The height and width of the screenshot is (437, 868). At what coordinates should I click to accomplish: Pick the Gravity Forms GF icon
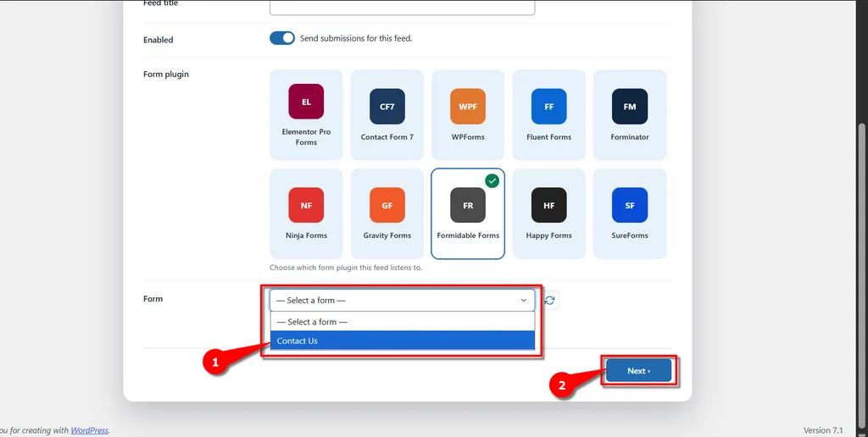point(387,205)
